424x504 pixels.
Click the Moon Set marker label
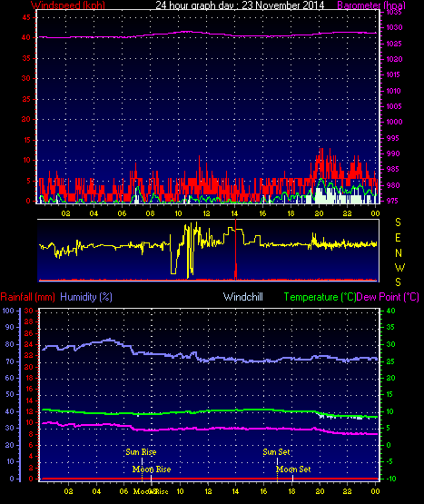pyautogui.click(x=293, y=469)
